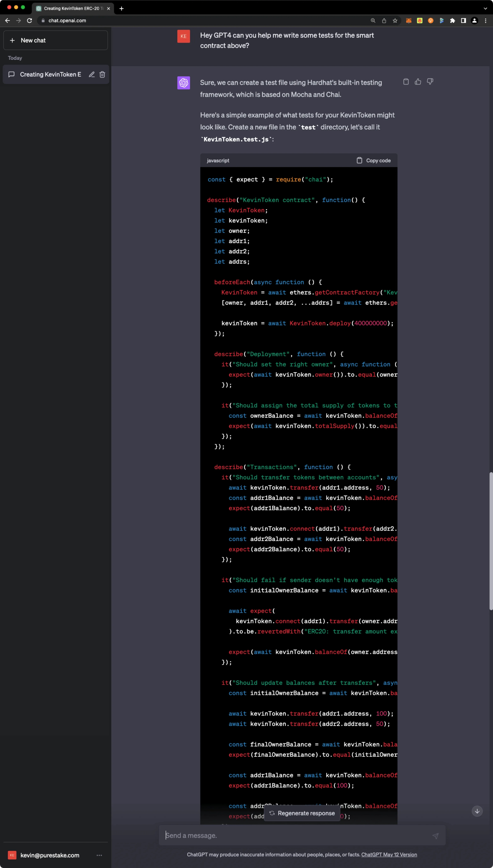Open the browser extensions puzzle icon

point(452,21)
